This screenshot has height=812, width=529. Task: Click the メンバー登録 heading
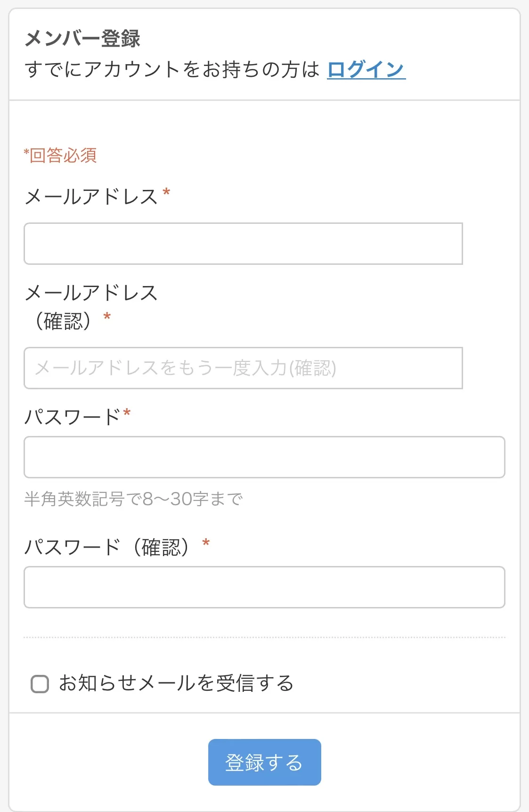coord(82,38)
